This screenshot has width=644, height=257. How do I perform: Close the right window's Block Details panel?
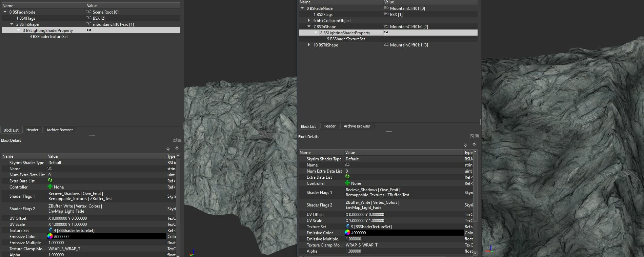coord(477,136)
